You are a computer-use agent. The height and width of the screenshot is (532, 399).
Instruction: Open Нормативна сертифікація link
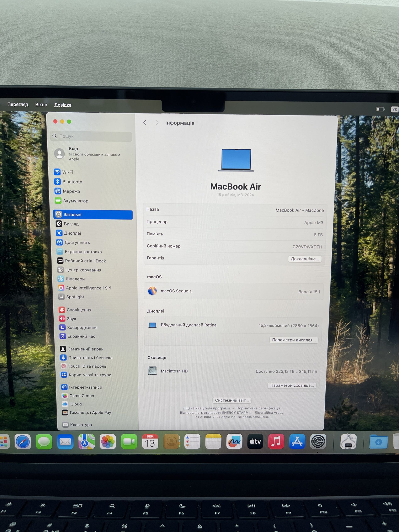[x=258, y=408]
